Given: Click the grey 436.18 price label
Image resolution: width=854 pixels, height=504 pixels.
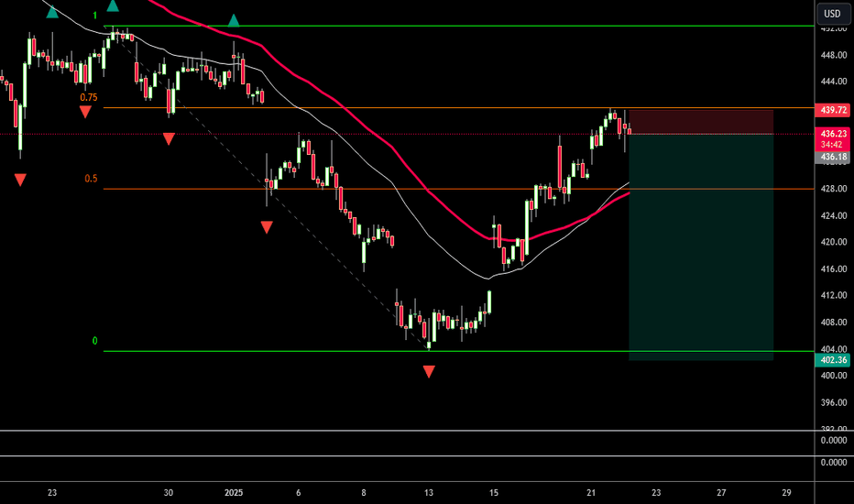Looking at the screenshot, I should pos(832,157).
